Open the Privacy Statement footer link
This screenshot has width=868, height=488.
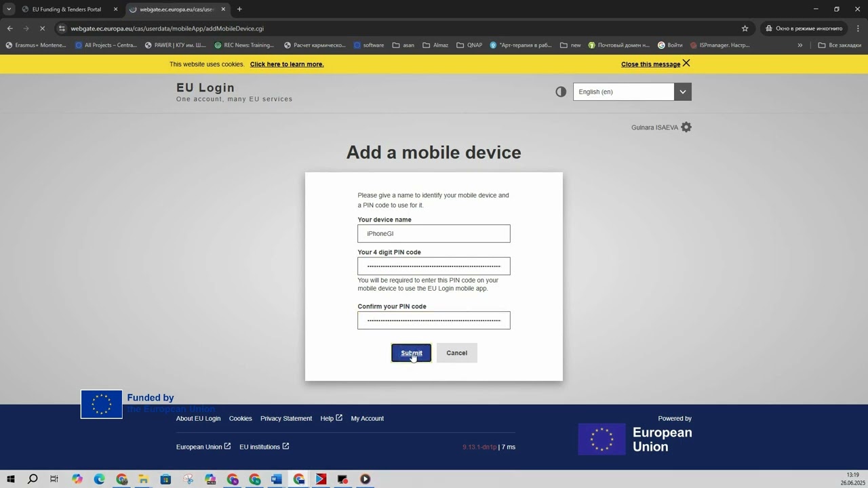point(286,418)
